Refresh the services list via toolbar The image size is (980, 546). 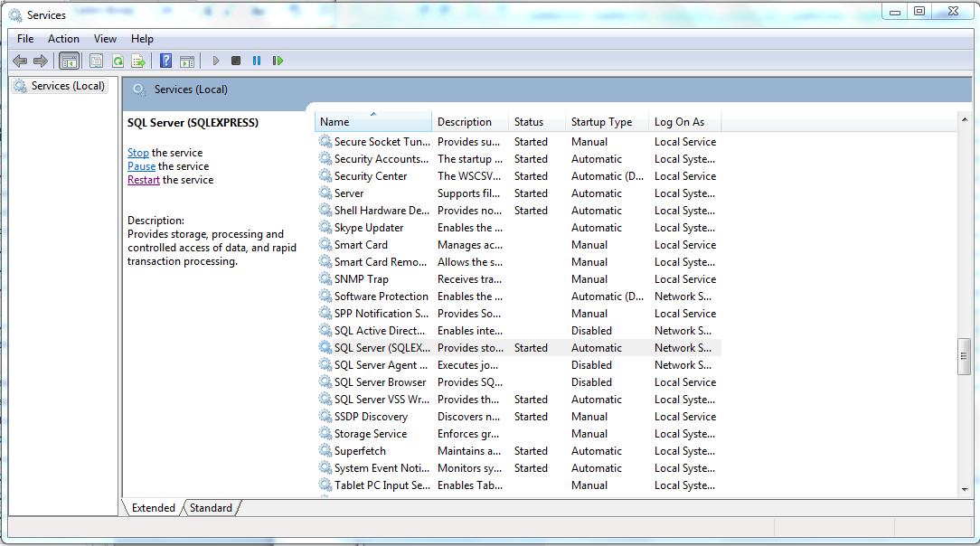pyautogui.click(x=118, y=61)
